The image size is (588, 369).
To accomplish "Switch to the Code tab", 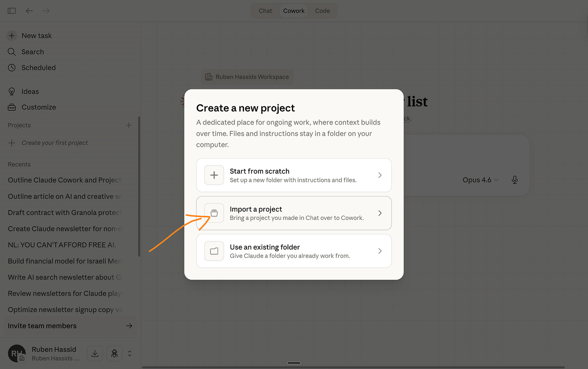I will pos(322,11).
